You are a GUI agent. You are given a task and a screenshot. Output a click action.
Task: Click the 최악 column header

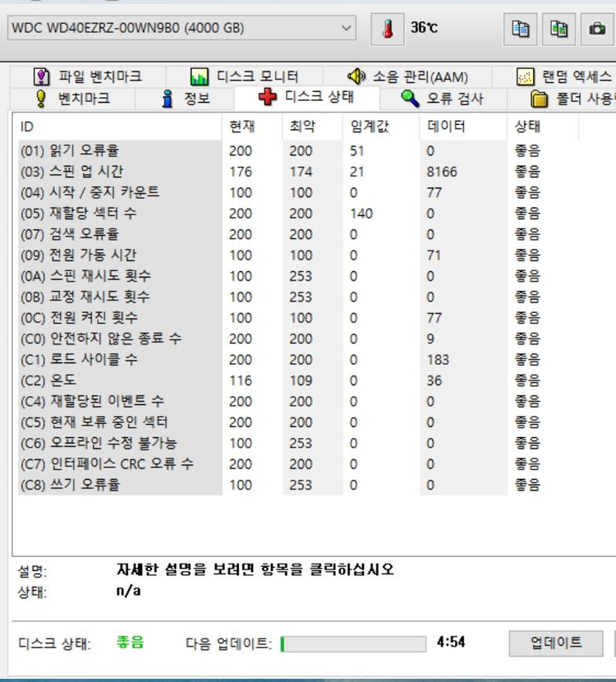tap(313, 127)
